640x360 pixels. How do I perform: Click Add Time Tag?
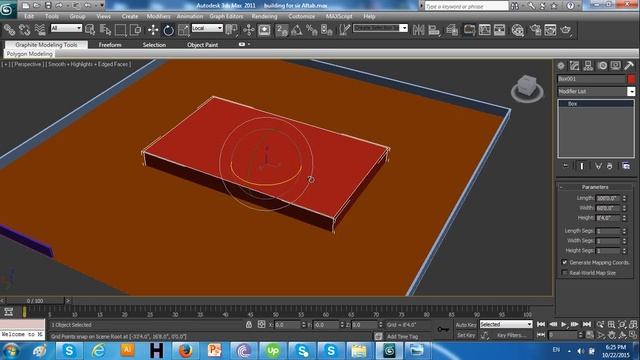click(402, 336)
